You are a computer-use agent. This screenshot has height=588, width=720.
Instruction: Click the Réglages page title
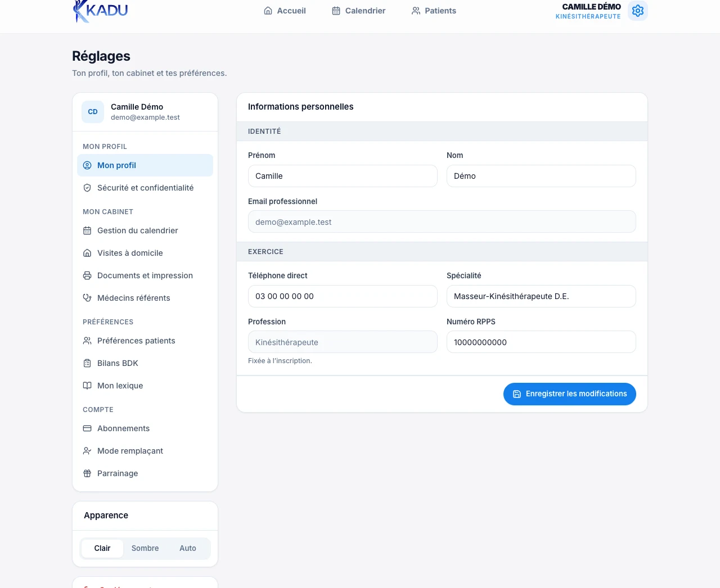[x=101, y=56]
